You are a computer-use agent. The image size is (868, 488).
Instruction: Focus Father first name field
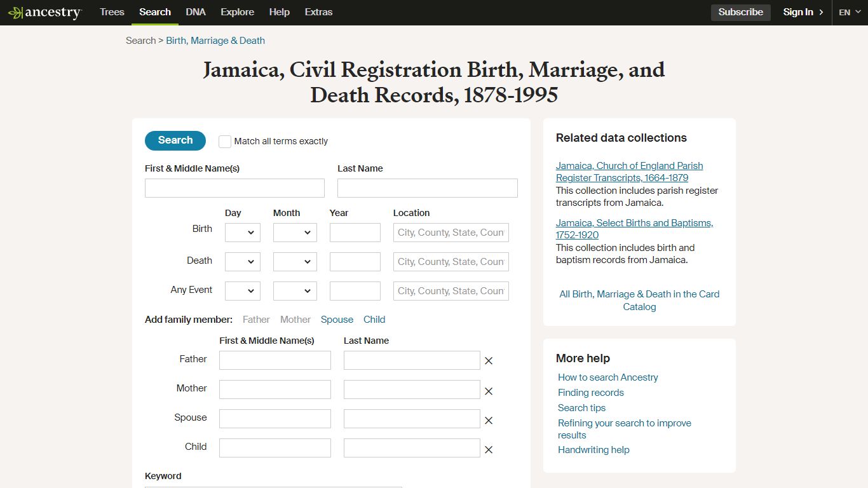coord(275,360)
